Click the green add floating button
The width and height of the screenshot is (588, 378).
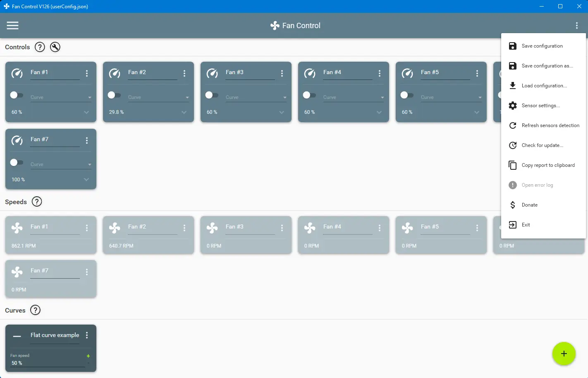coord(564,354)
